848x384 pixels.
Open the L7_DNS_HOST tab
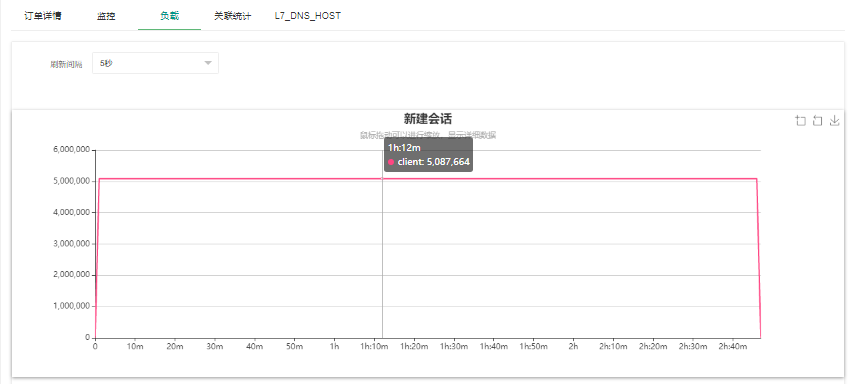pyautogui.click(x=308, y=16)
